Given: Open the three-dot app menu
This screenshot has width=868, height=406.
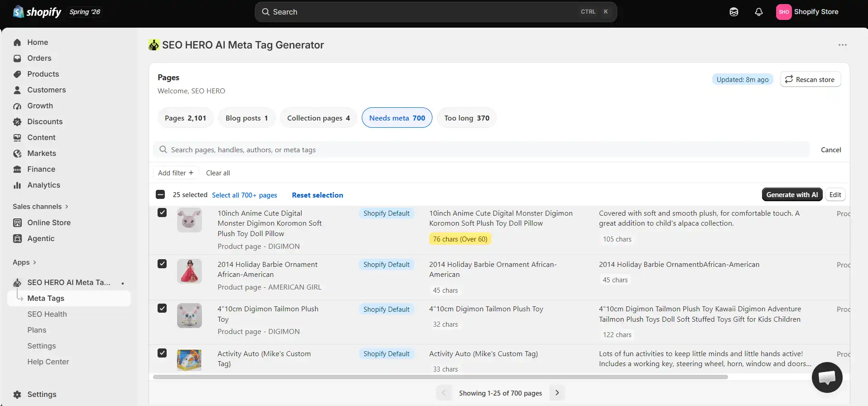Looking at the screenshot, I should coord(842,45).
